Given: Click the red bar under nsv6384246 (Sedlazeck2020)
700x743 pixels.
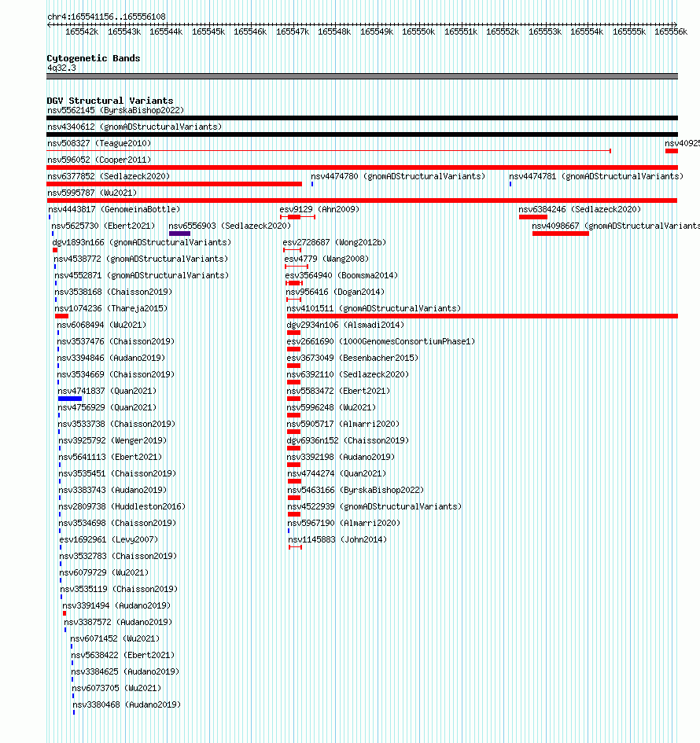Looking at the screenshot, I should point(533,217).
